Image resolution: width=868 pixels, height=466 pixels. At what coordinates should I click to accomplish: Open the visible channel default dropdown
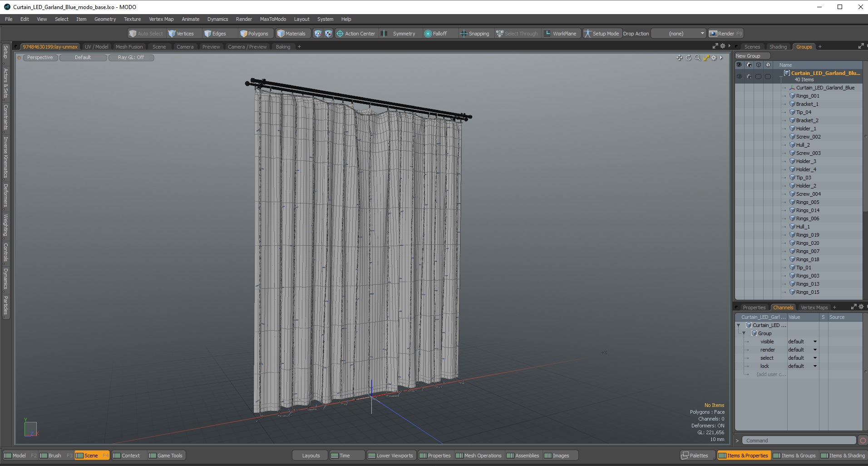pos(803,342)
